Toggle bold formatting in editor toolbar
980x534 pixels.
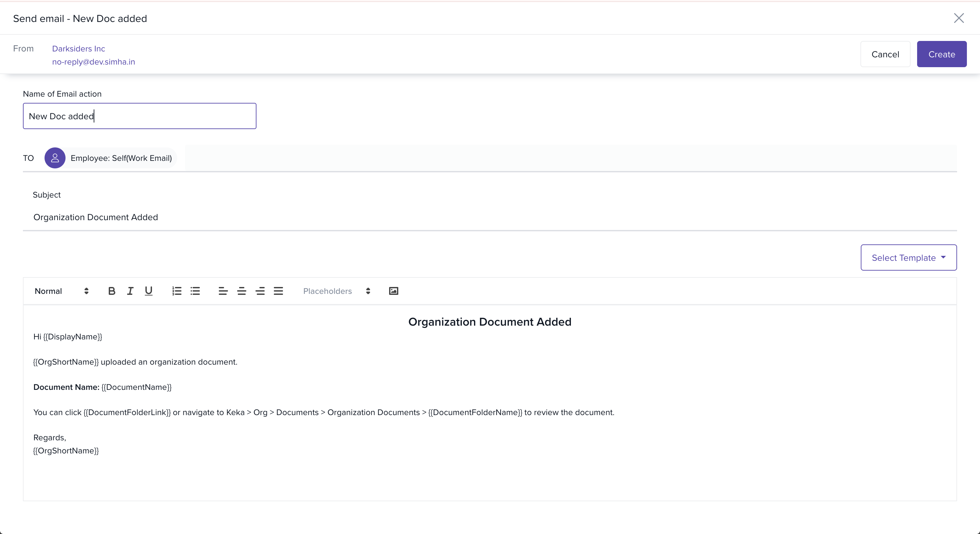111,291
